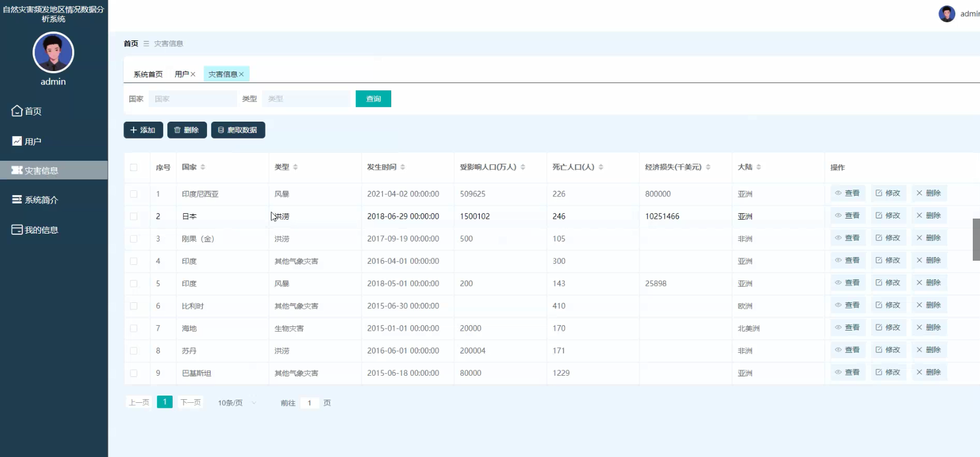Image resolution: width=980 pixels, height=457 pixels.
Task: Click the 爬取数据 button
Action: click(238, 130)
